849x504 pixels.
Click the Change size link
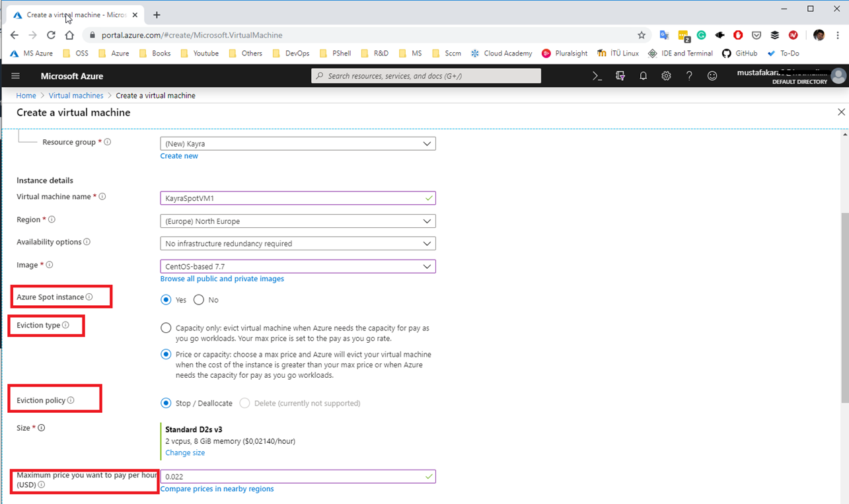click(x=185, y=453)
